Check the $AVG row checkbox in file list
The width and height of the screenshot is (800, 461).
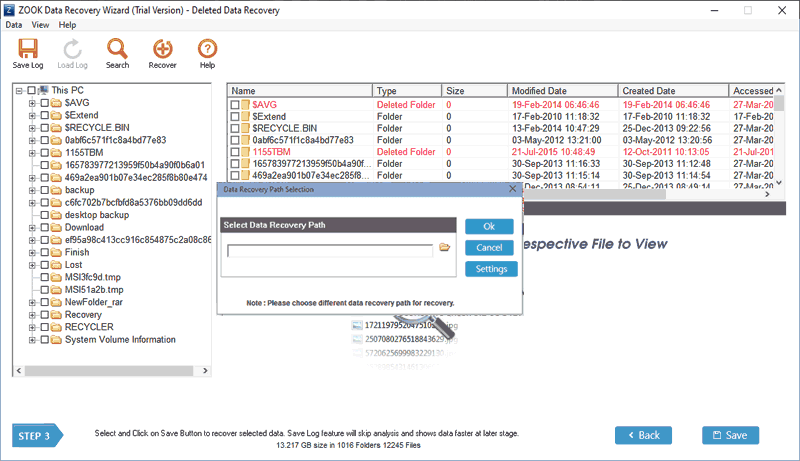point(235,105)
